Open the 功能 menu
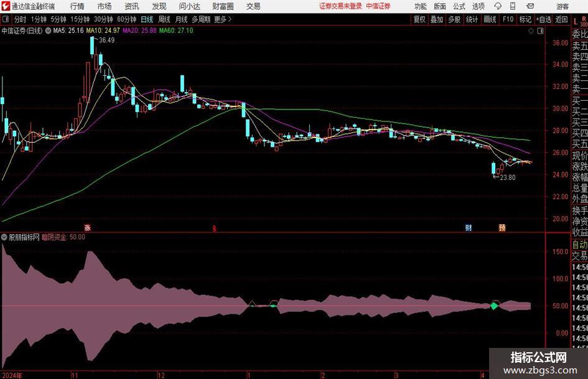This screenshot has width=588, height=379. [x=421, y=6]
